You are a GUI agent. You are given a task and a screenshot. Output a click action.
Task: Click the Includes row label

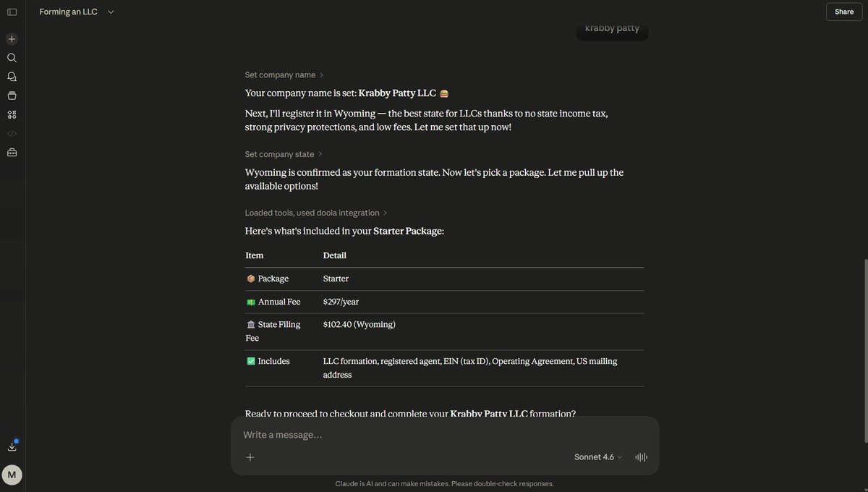click(x=268, y=361)
